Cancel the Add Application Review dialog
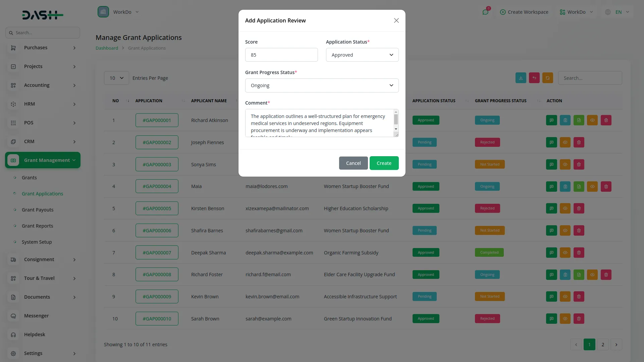Screen dimensions: 644x362 [353, 163]
